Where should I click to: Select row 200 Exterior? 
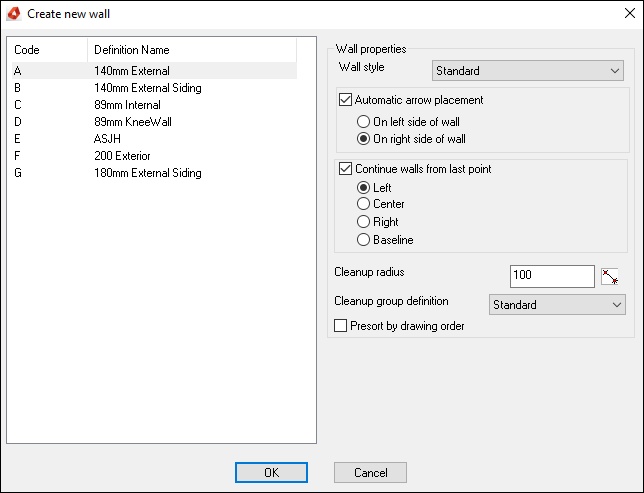coord(154,156)
